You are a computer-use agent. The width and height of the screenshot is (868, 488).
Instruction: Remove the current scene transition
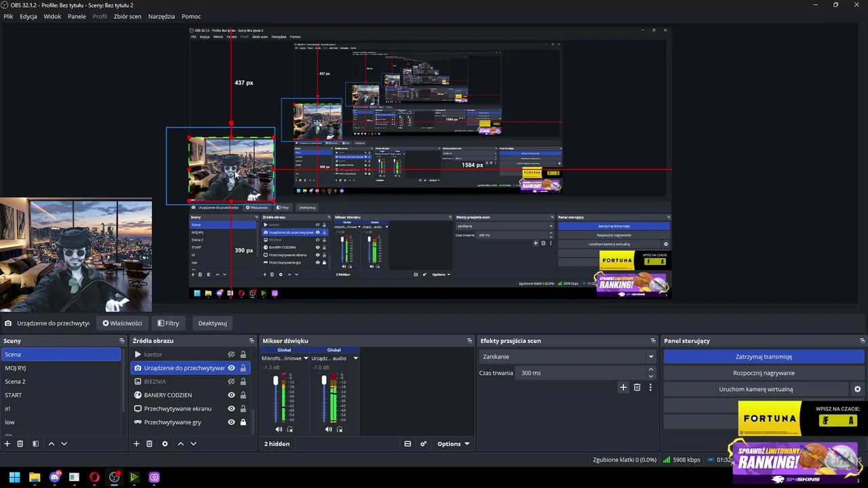click(x=637, y=388)
